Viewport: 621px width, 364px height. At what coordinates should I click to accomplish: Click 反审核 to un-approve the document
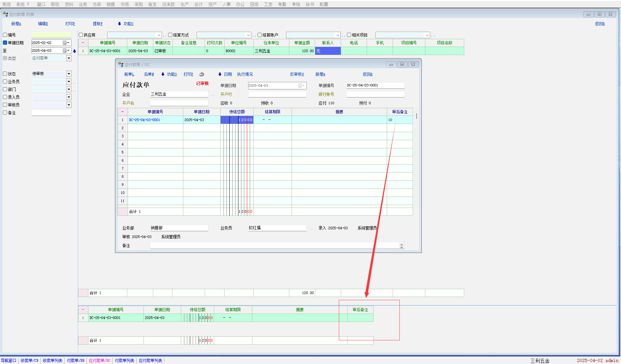(297, 74)
